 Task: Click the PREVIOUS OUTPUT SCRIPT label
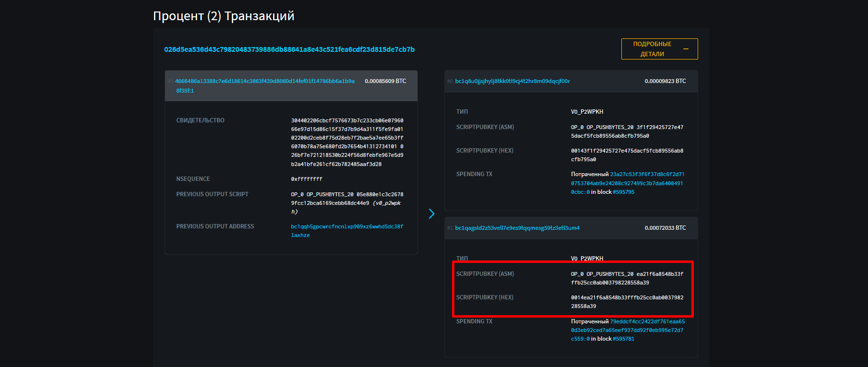click(x=212, y=194)
